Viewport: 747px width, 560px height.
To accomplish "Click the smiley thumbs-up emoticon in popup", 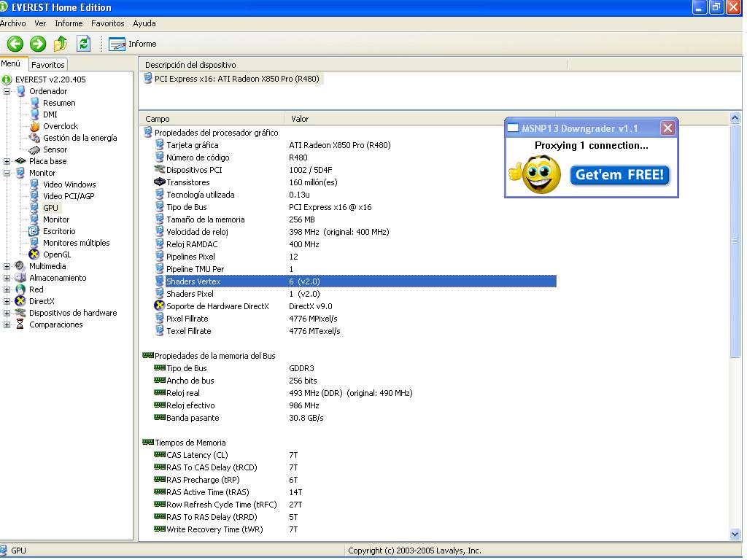I will (x=535, y=174).
